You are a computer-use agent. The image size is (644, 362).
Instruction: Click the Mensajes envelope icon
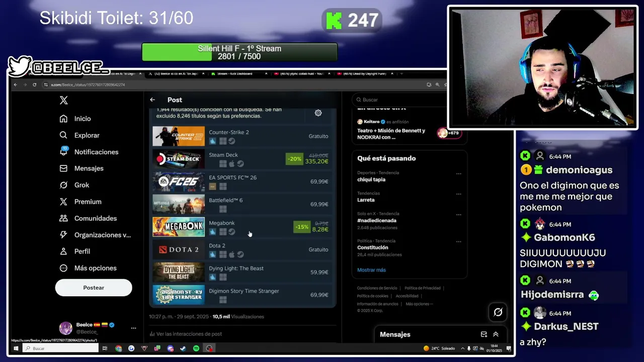coord(63,168)
